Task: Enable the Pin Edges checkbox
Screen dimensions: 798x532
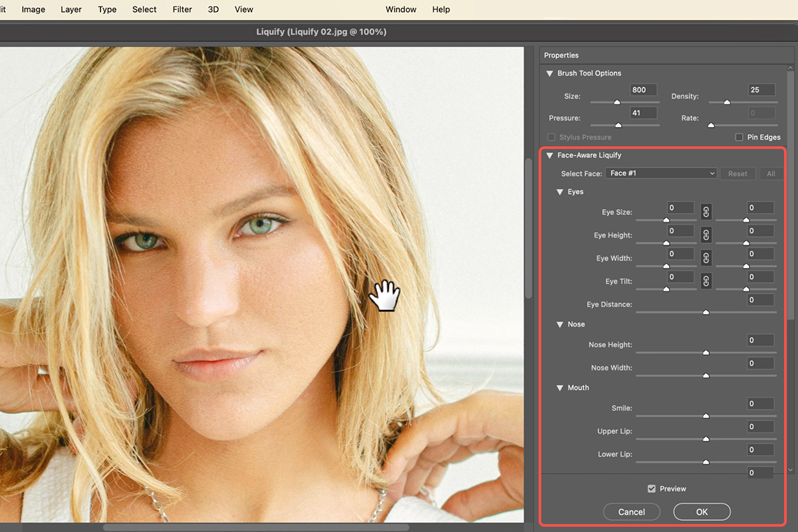Action: pos(739,137)
